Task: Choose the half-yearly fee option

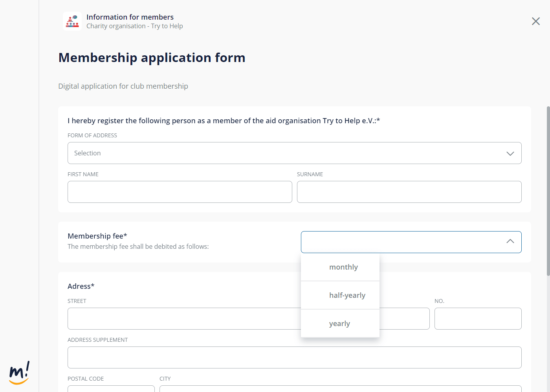Action: pos(340,295)
